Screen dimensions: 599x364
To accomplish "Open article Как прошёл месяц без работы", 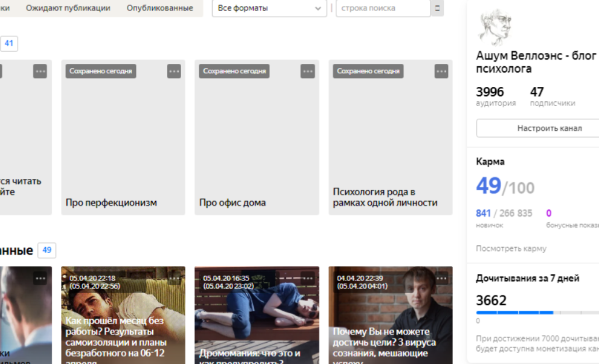I will click(x=123, y=315).
